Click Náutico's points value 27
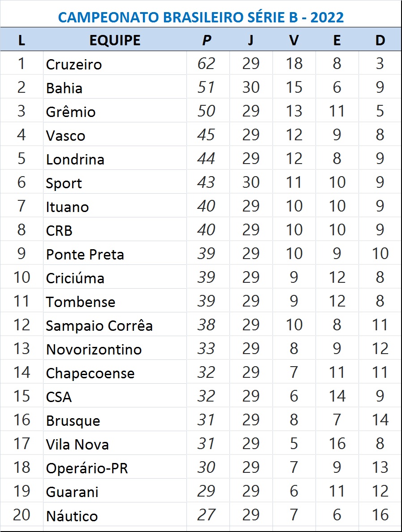The width and height of the screenshot is (402, 532). tap(207, 515)
